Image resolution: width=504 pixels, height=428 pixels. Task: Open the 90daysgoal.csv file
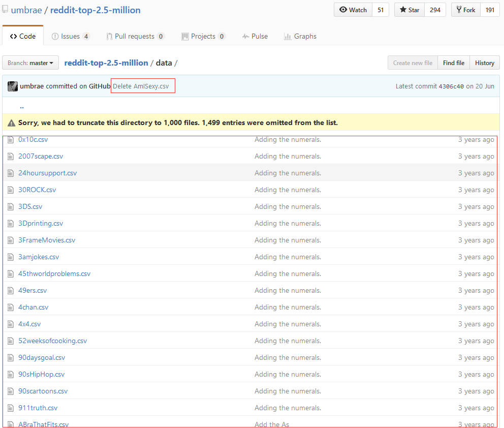(42, 357)
